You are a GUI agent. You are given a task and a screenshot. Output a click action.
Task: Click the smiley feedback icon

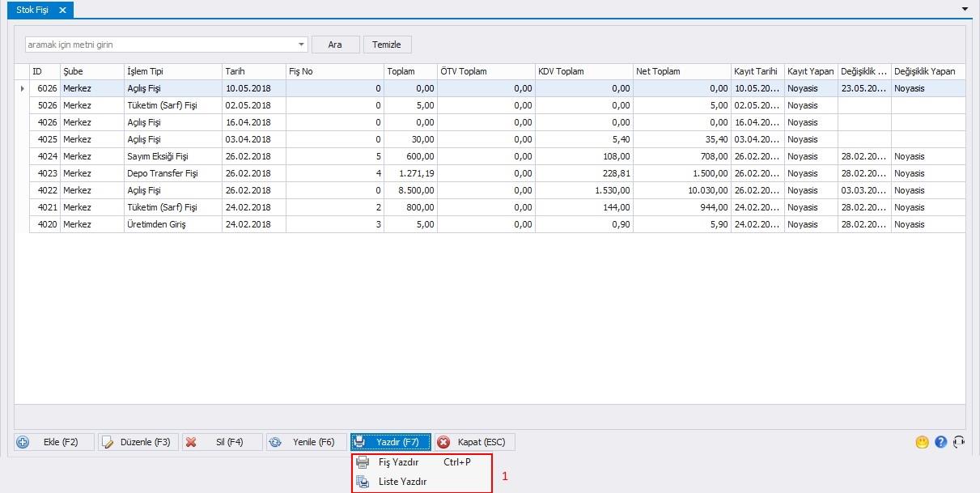[x=922, y=442]
